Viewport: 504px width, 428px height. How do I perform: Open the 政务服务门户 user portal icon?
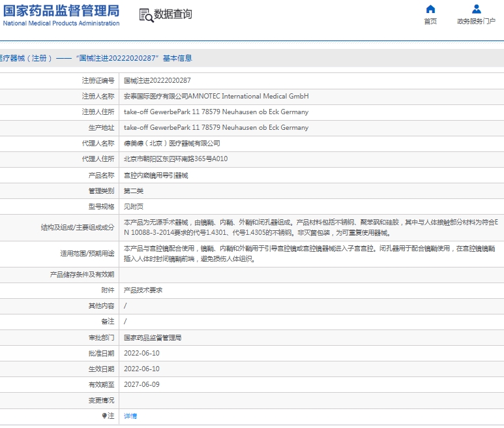tap(477, 9)
